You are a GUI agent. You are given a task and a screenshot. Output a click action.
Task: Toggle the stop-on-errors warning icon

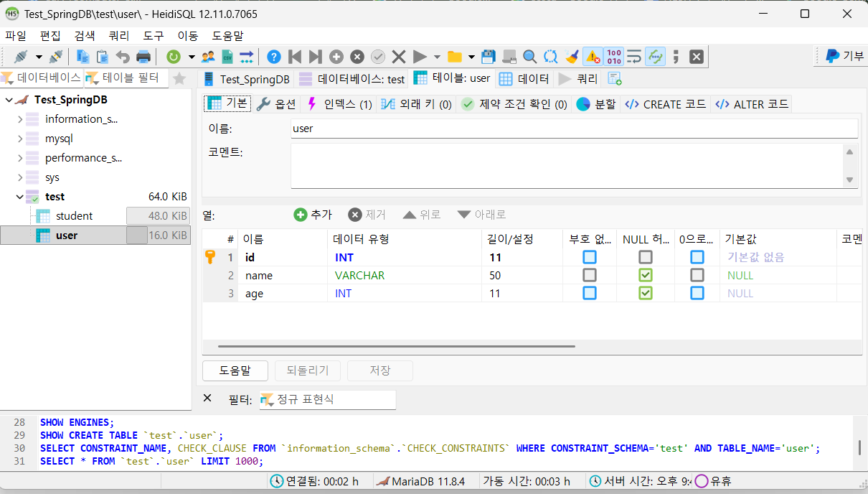[x=593, y=56]
